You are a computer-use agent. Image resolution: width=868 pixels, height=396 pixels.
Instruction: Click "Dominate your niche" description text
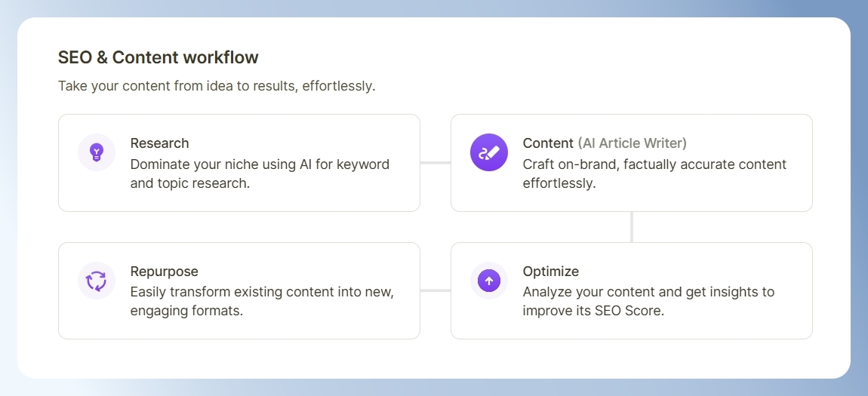[260, 173]
